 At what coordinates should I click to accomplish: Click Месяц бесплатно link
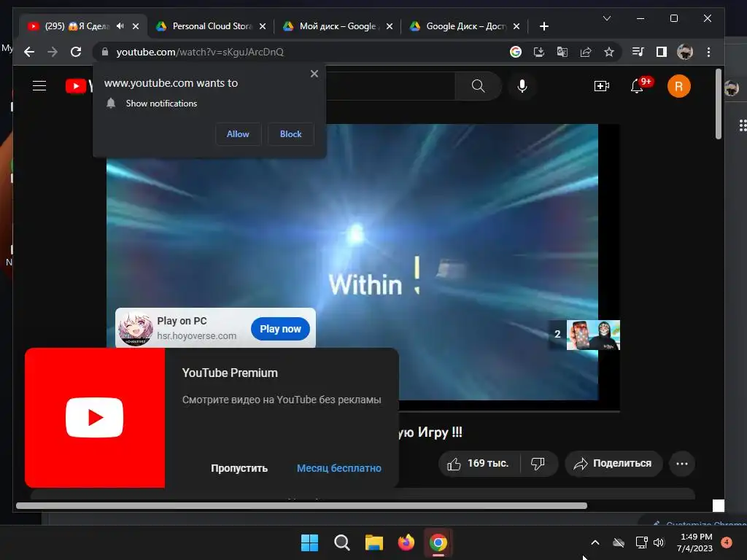(338, 468)
